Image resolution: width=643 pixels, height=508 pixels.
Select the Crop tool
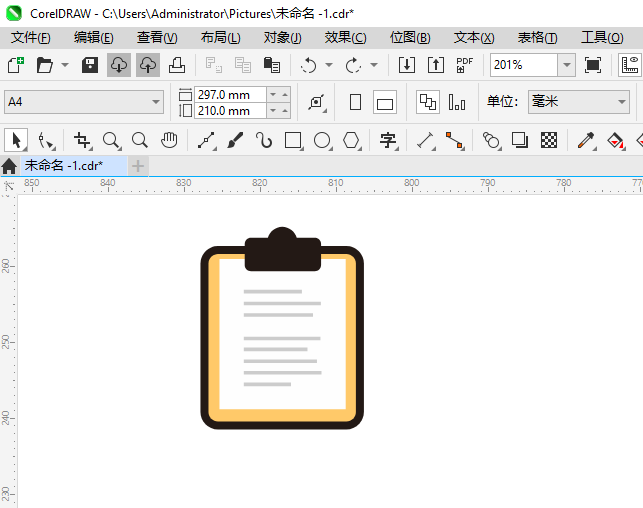pyautogui.click(x=82, y=141)
